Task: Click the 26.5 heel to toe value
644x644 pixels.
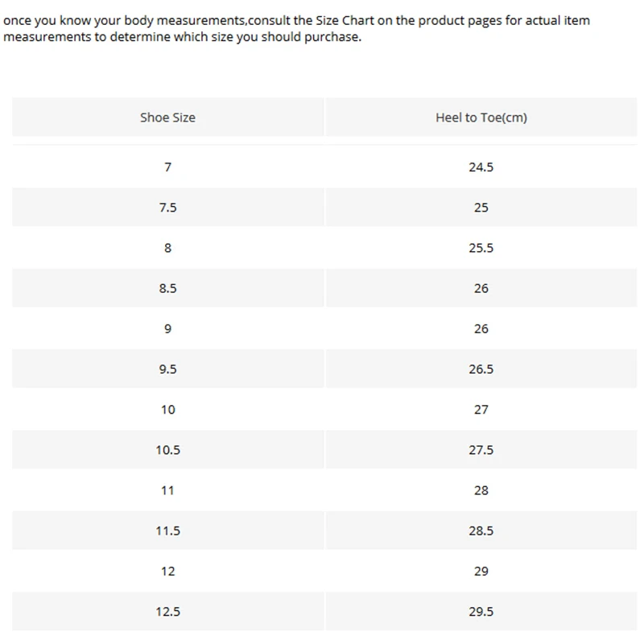Action: pyautogui.click(x=481, y=369)
